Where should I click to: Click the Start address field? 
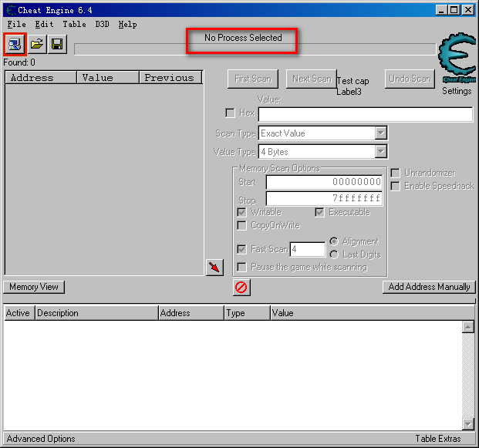click(x=325, y=182)
